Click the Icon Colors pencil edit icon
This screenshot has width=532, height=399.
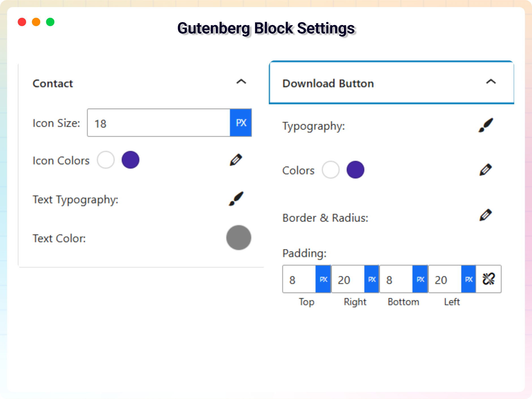[236, 160]
